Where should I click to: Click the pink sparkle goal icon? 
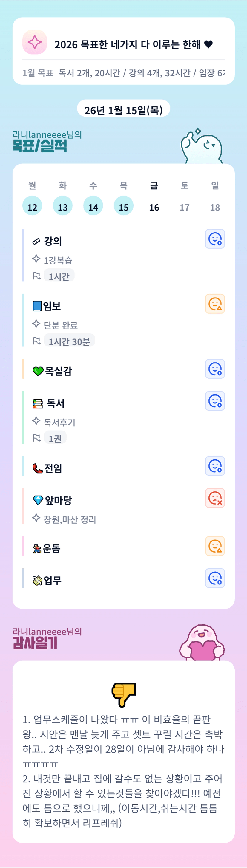coord(34,42)
